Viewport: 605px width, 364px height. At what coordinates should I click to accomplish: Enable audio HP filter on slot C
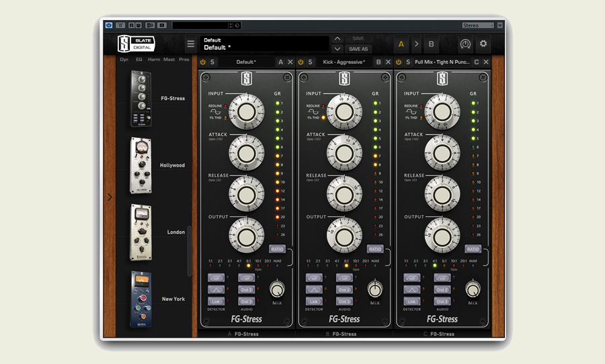[x=442, y=278]
